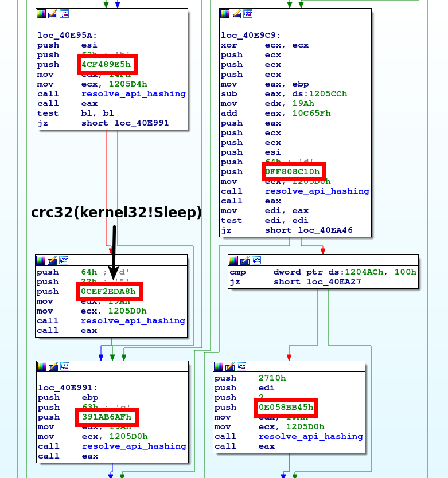
Task: Select label 'loc_40E991:'
Action: (x=68, y=388)
